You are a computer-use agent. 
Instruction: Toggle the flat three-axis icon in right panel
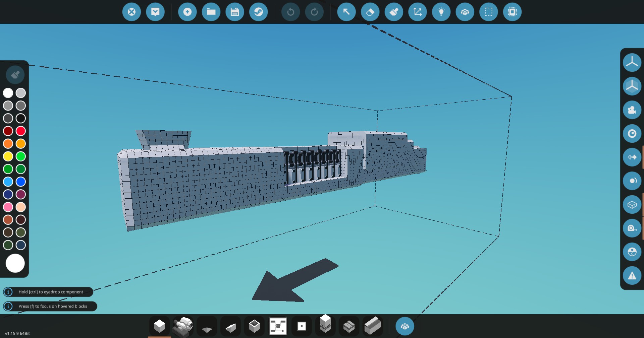pyautogui.click(x=632, y=62)
